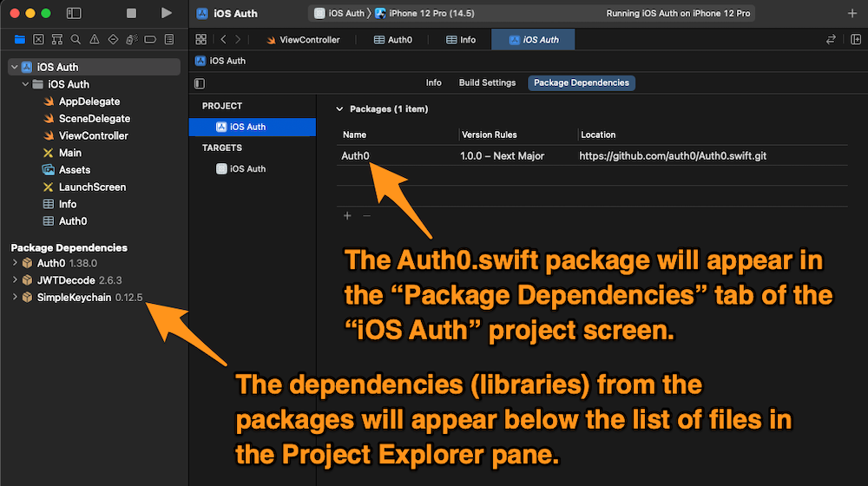This screenshot has width=868, height=486.
Task: Toggle the navigator sidebar visibility
Action: click(x=74, y=13)
